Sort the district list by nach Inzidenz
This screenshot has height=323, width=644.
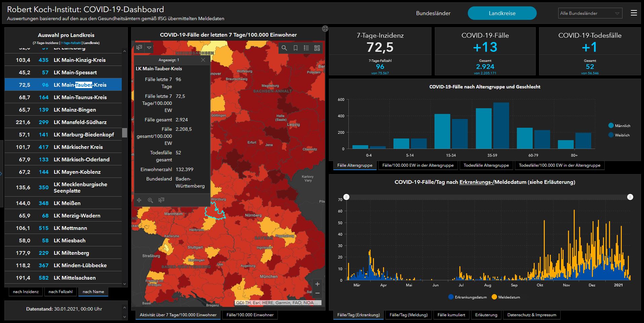pyautogui.click(x=26, y=292)
